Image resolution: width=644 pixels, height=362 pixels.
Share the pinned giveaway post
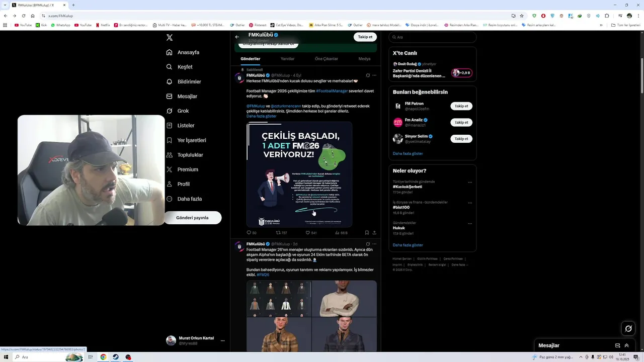tap(374, 233)
